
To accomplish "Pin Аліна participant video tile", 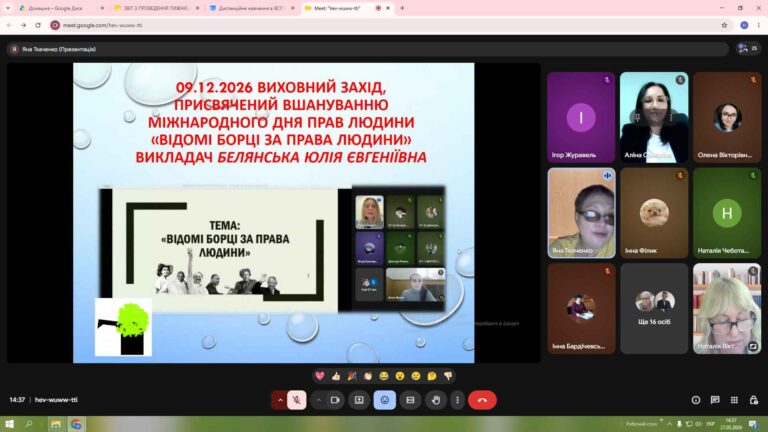I will click(637, 118).
